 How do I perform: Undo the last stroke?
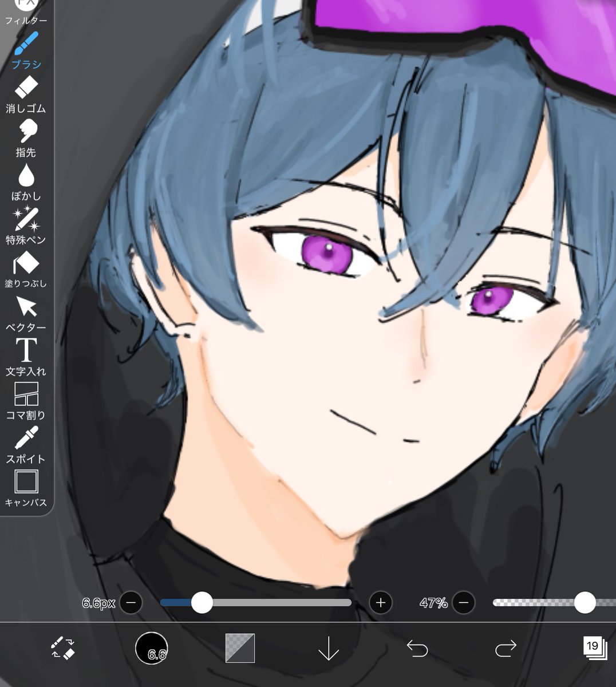[417, 648]
